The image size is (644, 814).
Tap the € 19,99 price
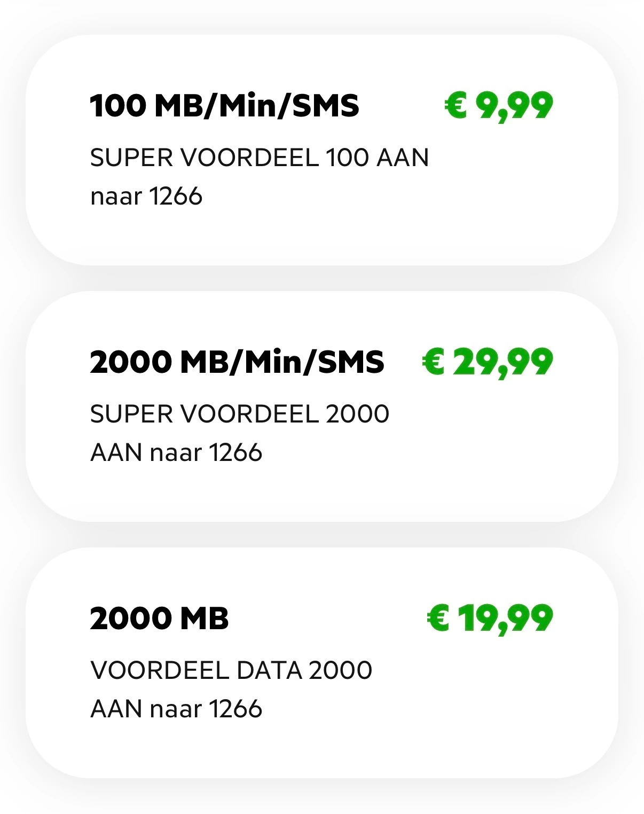point(490,619)
